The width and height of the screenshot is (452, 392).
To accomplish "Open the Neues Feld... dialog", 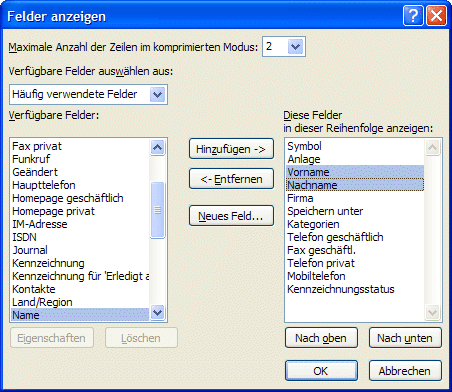I will (231, 216).
